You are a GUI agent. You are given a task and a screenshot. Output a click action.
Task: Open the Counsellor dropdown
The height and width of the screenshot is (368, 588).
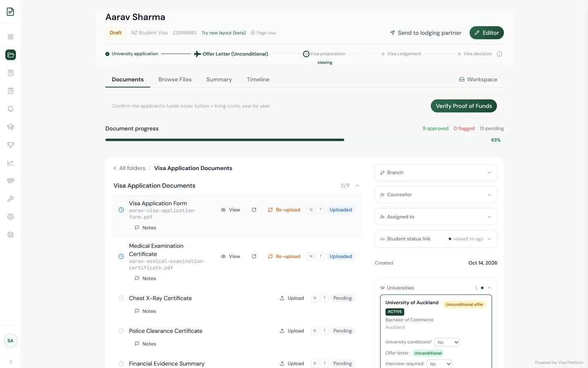pyautogui.click(x=436, y=195)
